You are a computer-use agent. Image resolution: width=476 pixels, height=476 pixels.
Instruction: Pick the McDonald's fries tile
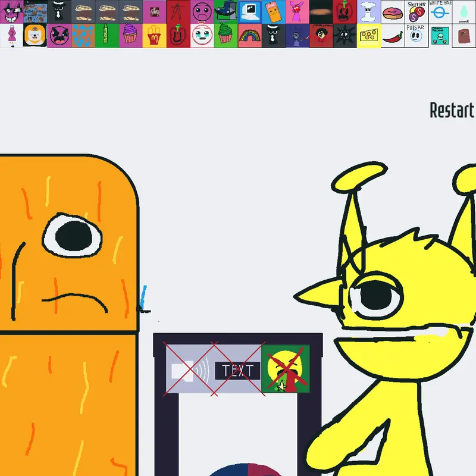155,36
